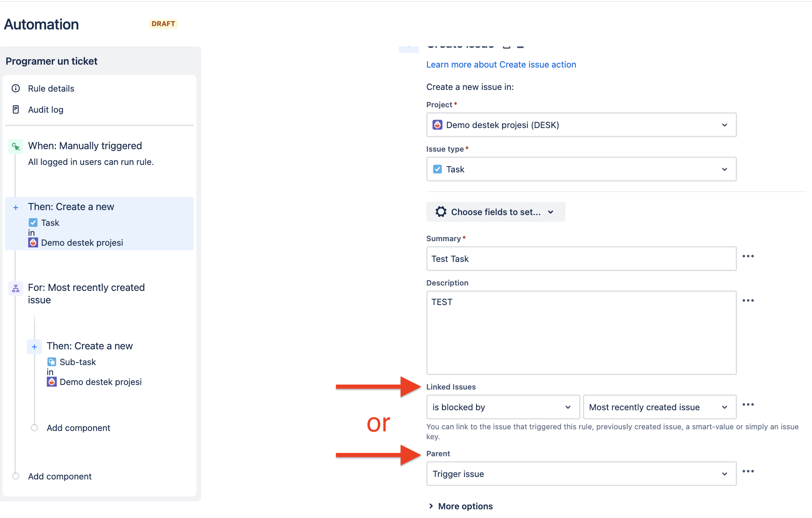Viewport: 812px width, 518px height.
Task: Open the Parent dropdown showing 'Trigger issue'
Action: 581,474
